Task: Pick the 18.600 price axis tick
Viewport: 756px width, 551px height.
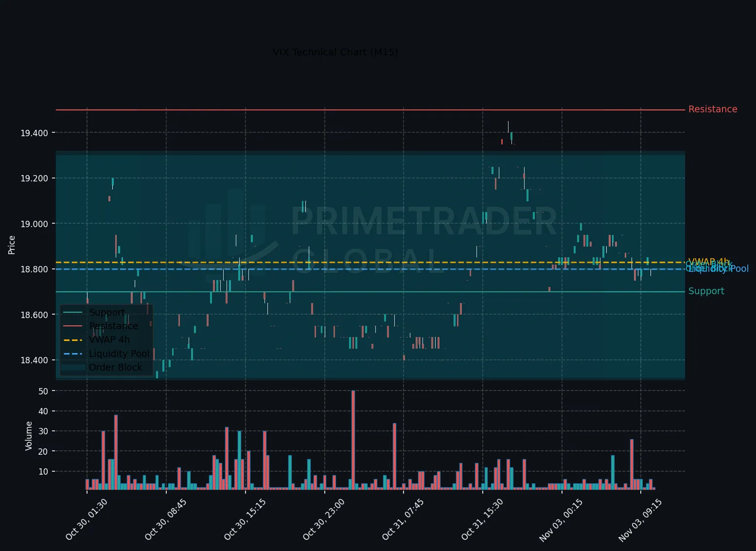Action: tap(34, 315)
